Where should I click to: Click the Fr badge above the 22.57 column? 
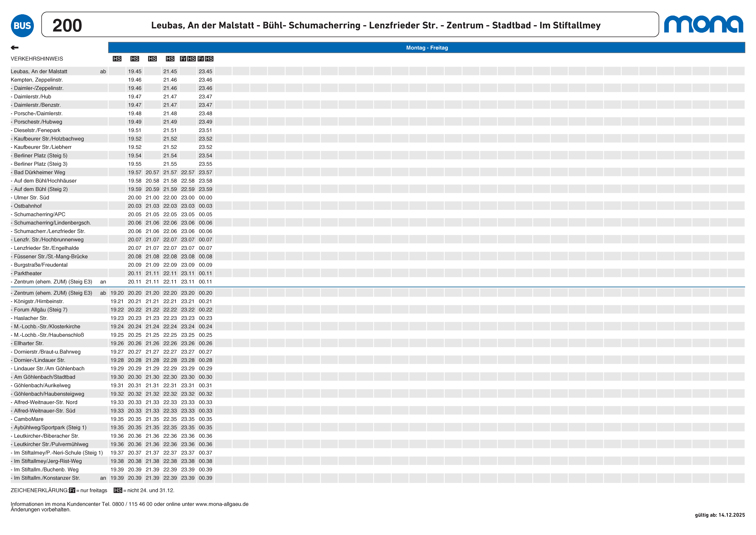[183, 59]
